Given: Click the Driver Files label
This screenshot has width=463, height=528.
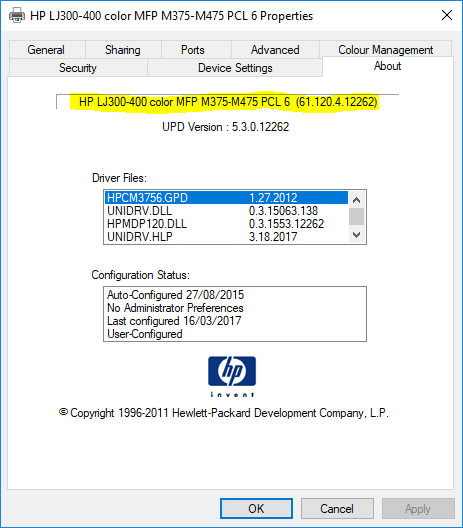Looking at the screenshot, I should coord(120,178).
